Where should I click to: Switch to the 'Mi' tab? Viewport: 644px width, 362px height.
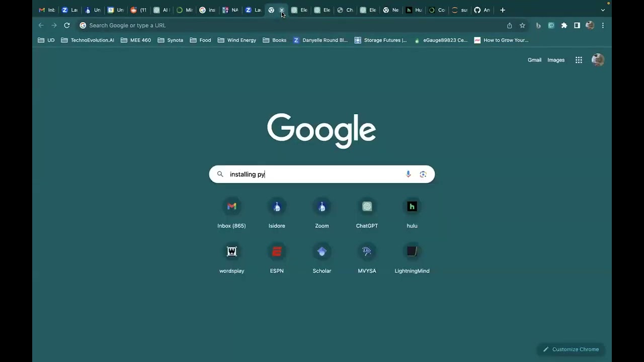point(184,10)
